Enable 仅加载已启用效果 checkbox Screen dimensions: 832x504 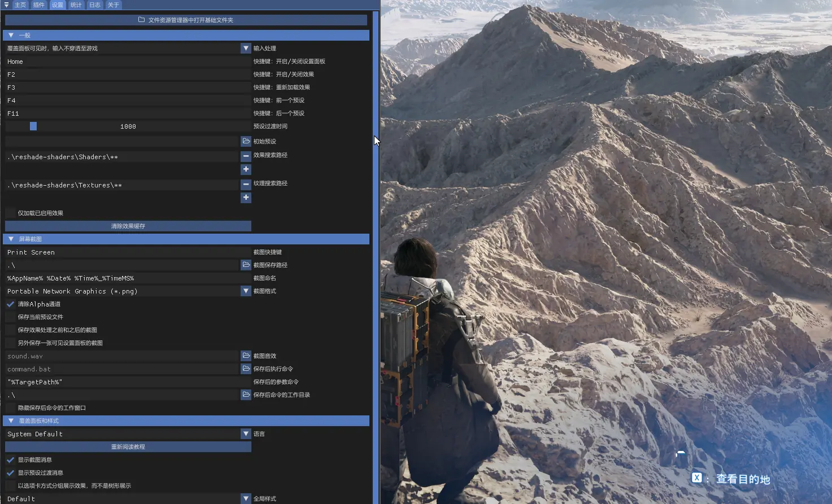[11, 213]
